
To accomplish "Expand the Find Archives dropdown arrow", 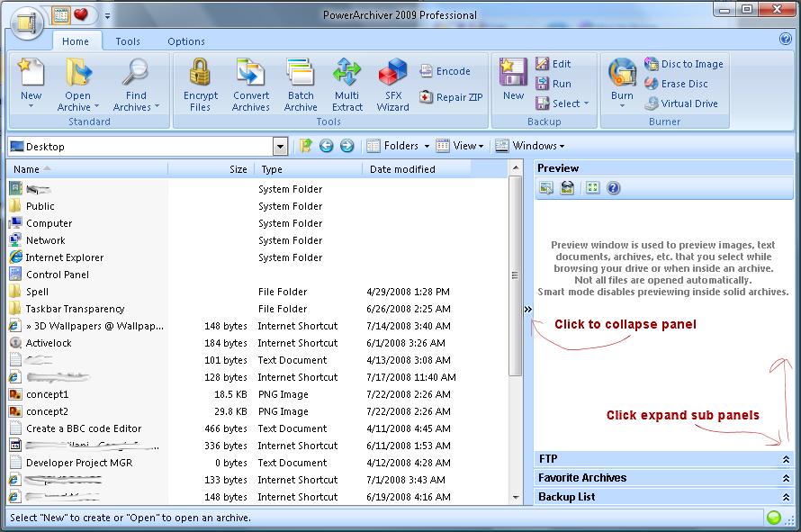I will [157, 107].
